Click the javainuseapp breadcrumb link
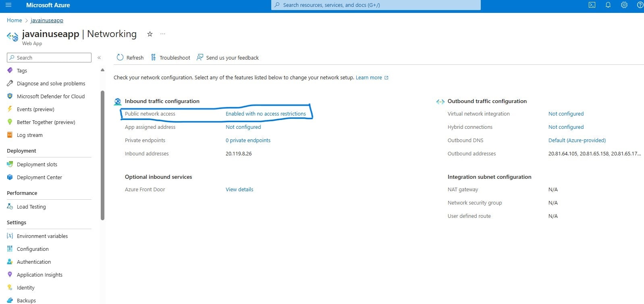This screenshot has height=304, width=644. (x=47, y=20)
